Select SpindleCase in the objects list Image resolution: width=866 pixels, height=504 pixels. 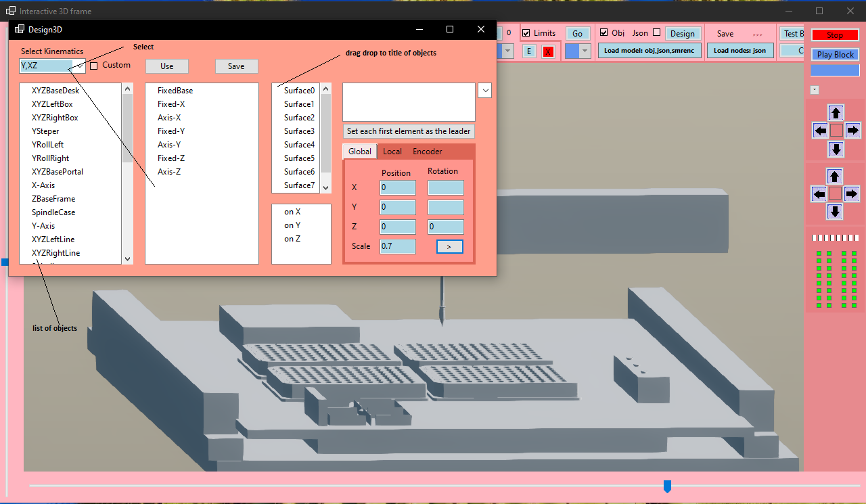click(53, 212)
